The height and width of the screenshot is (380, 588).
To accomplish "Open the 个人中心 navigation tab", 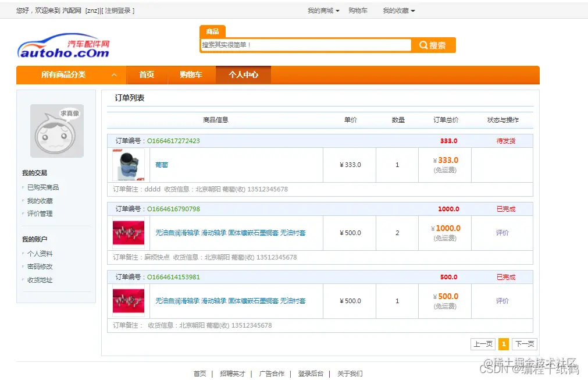I will coord(243,75).
